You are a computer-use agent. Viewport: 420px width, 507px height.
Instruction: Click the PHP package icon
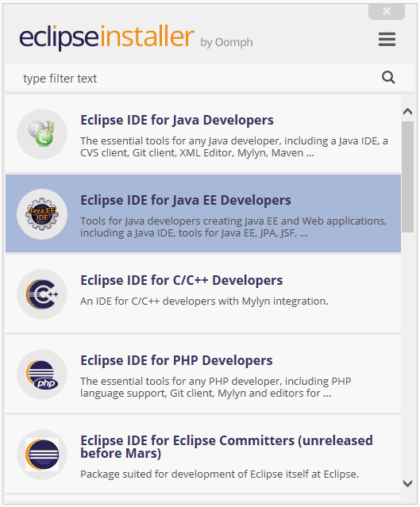(x=42, y=374)
